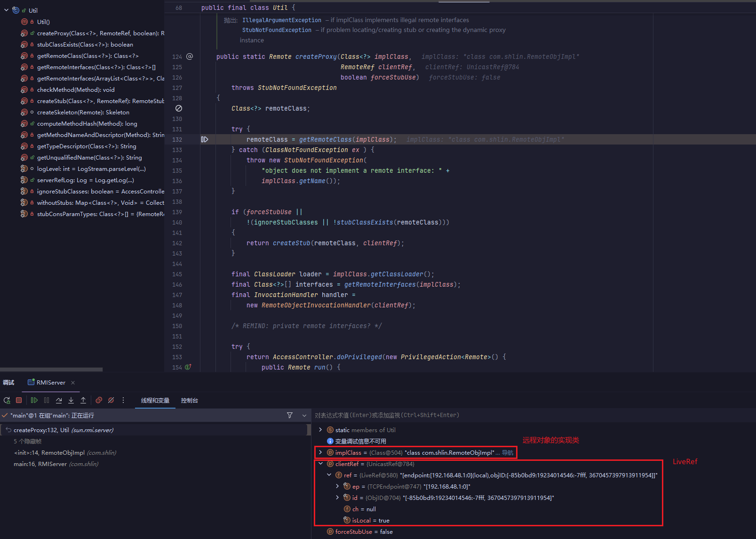This screenshot has width=756, height=539.
Task: Step into the current method call
Action: [71, 400]
